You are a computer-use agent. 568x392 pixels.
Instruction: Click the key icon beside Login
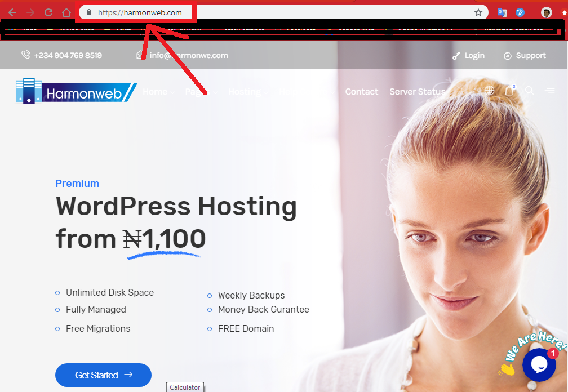(x=456, y=56)
